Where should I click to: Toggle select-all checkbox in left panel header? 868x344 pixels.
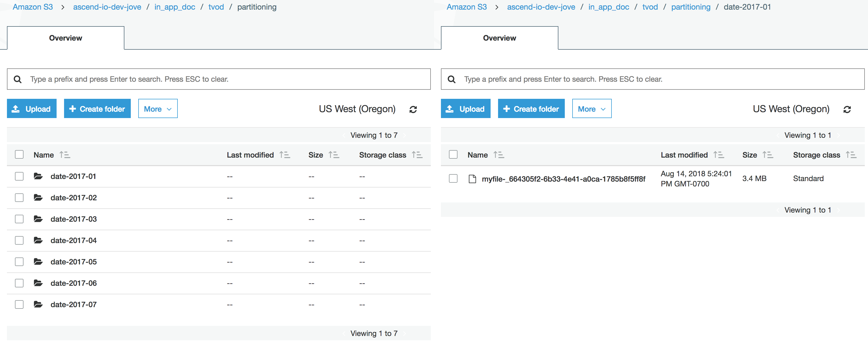pos(19,154)
